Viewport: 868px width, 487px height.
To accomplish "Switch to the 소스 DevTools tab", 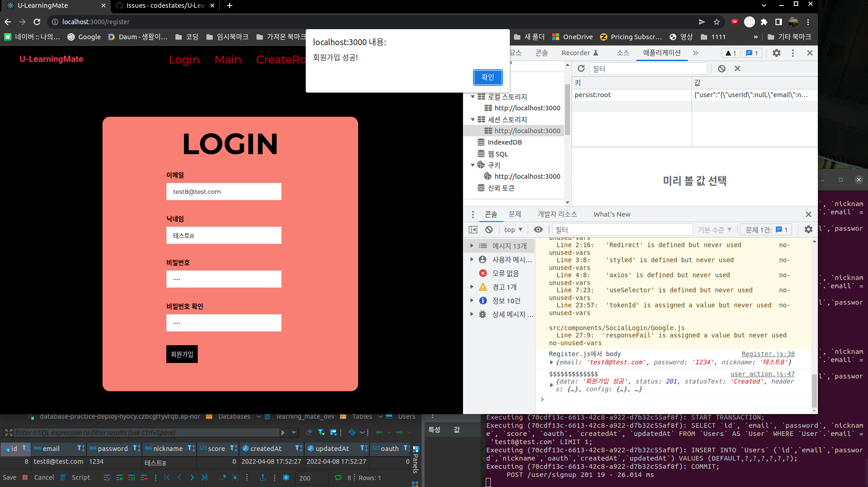I will [623, 53].
